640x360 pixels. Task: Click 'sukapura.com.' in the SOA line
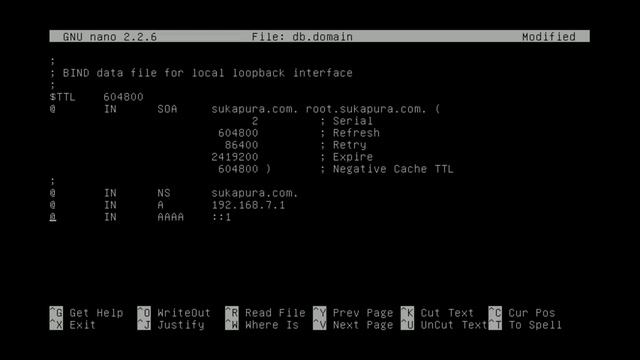255,109
